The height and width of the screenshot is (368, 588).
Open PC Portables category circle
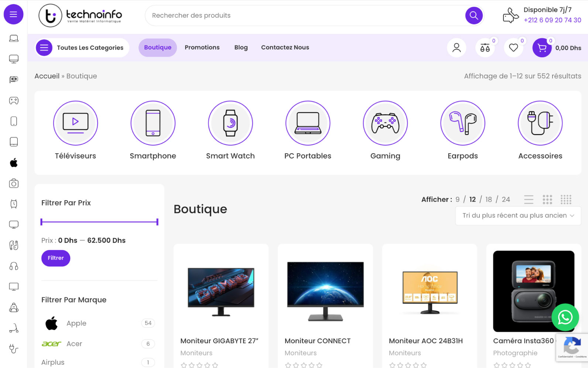coord(308,123)
